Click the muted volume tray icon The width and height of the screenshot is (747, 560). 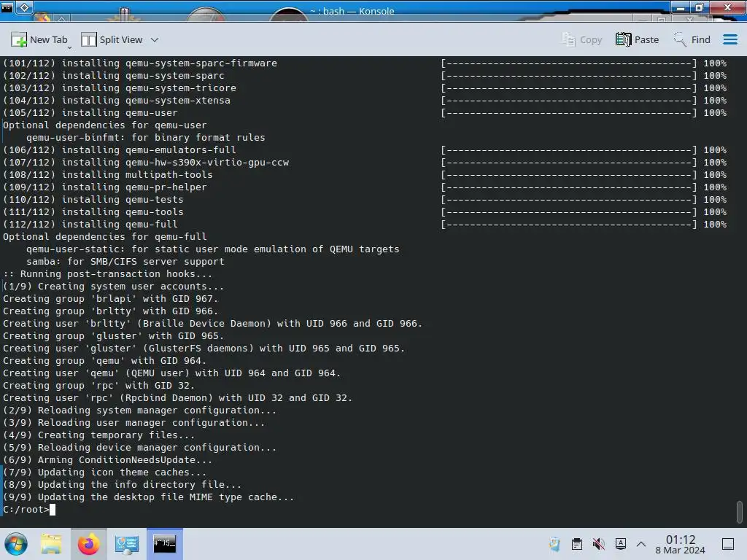pyautogui.click(x=599, y=544)
